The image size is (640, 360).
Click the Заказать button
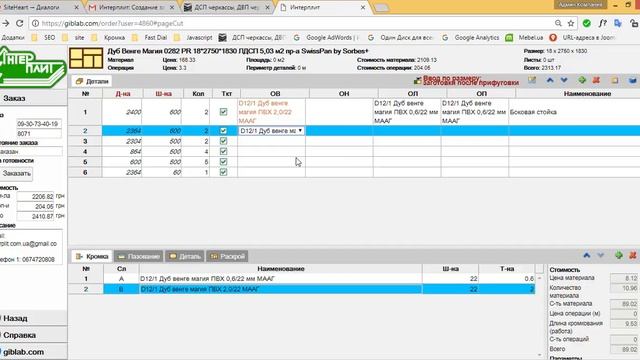[16, 173]
